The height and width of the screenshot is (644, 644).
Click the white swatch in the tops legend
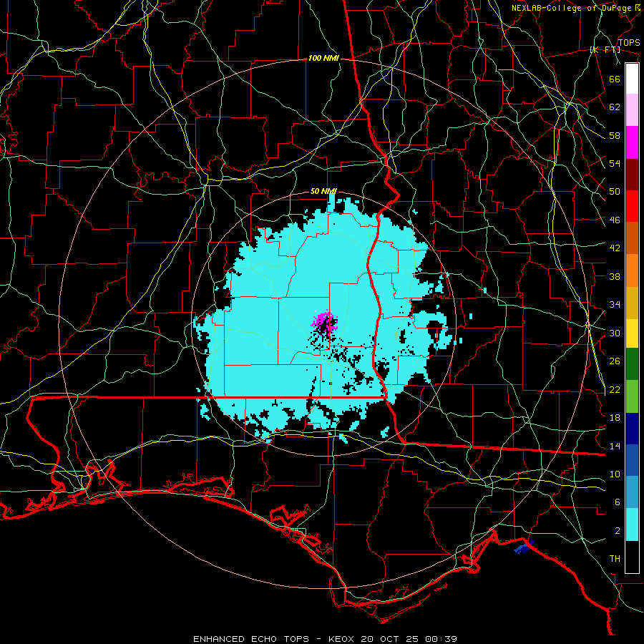coord(632,79)
